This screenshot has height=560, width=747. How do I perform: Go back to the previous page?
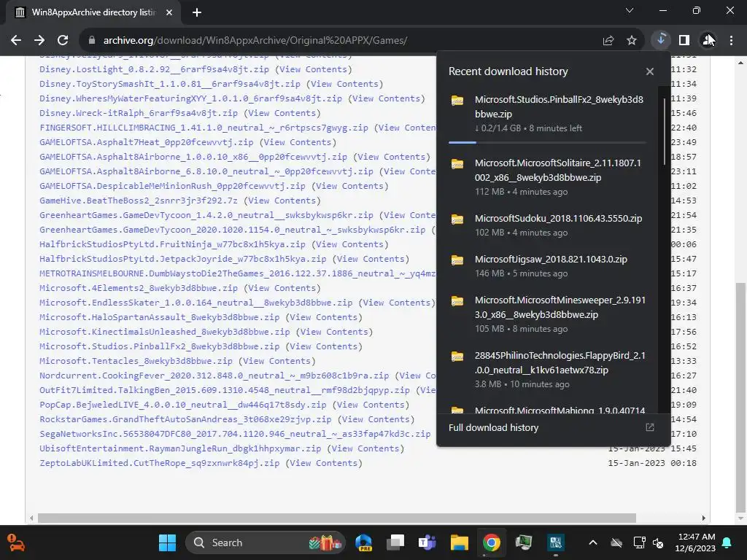pos(16,41)
